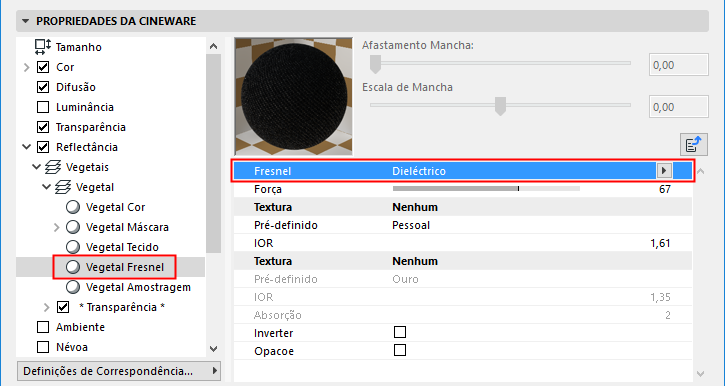This screenshot has height=386, width=725.
Task: Click the Força value 67
Action: tap(665, 189)
